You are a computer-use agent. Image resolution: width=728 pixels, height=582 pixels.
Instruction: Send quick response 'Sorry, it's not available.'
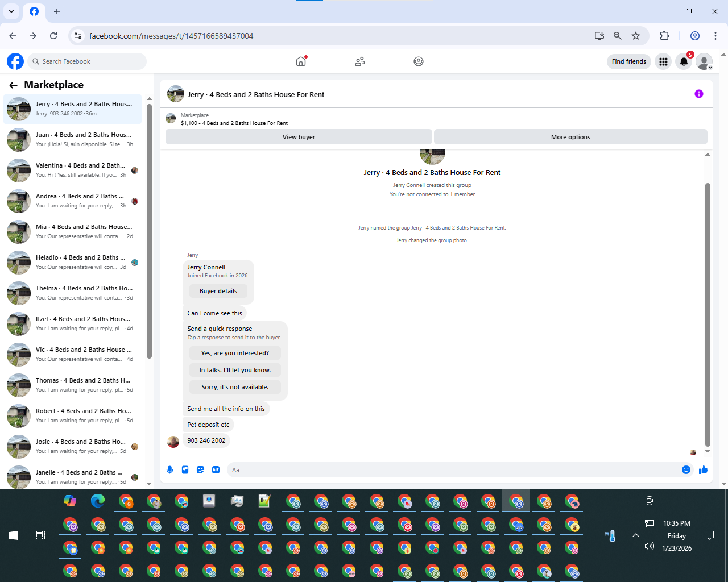[235, 387]
